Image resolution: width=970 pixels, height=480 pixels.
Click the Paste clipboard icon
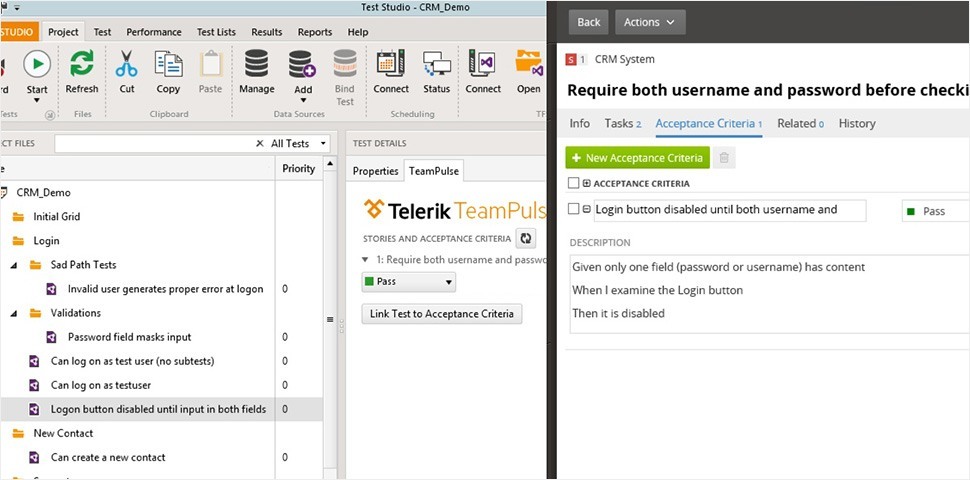(x=210, y=64)
